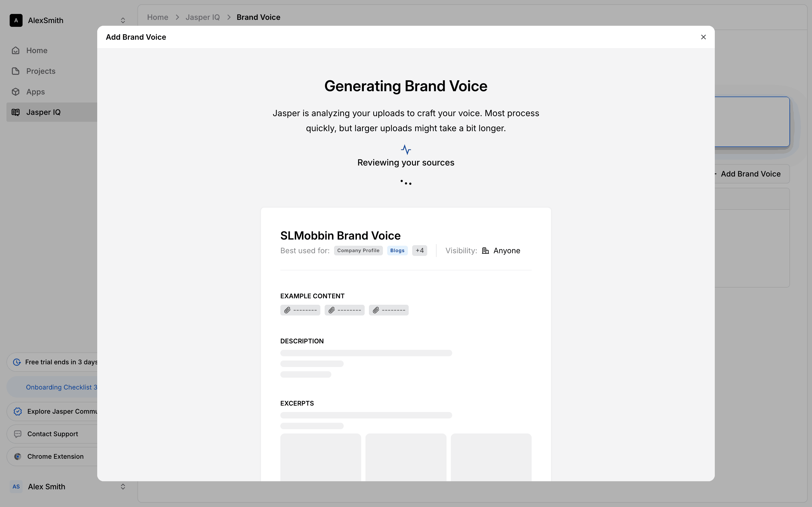Expand the +4 more use tags

tap(419, 251)
